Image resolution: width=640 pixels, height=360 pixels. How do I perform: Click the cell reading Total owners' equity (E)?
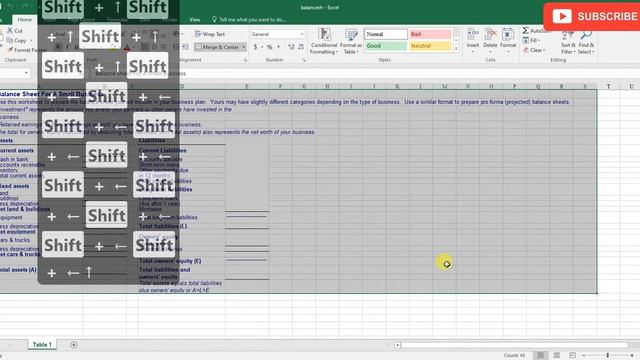coord(170,261)
